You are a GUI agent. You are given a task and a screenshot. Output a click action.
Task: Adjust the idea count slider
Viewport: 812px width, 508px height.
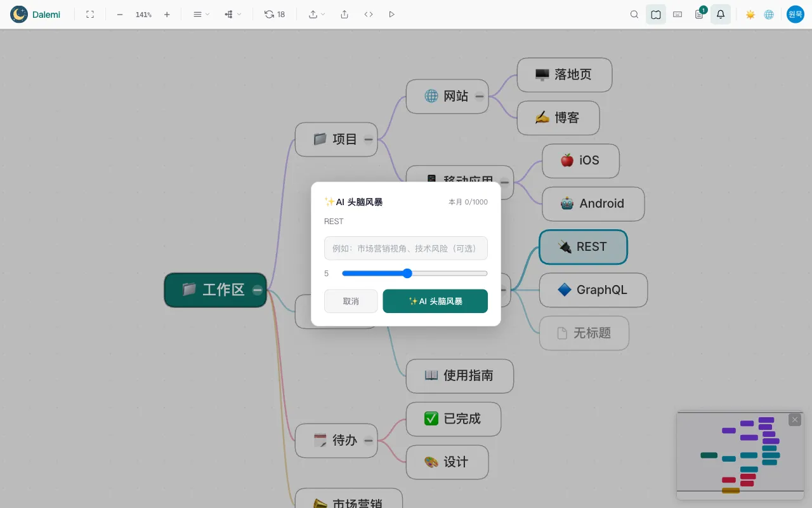(x=415, y=274)
